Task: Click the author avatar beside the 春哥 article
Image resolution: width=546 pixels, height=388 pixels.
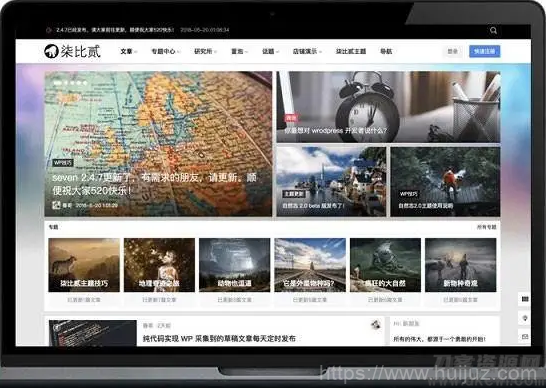Action: click(x=375, y=325)
